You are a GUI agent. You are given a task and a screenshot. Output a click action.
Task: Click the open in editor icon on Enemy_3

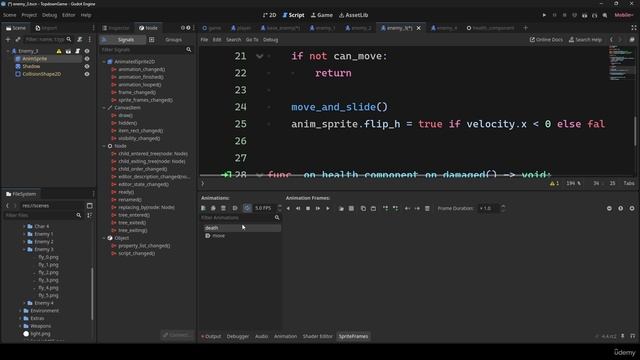click(x=68, y=51)
